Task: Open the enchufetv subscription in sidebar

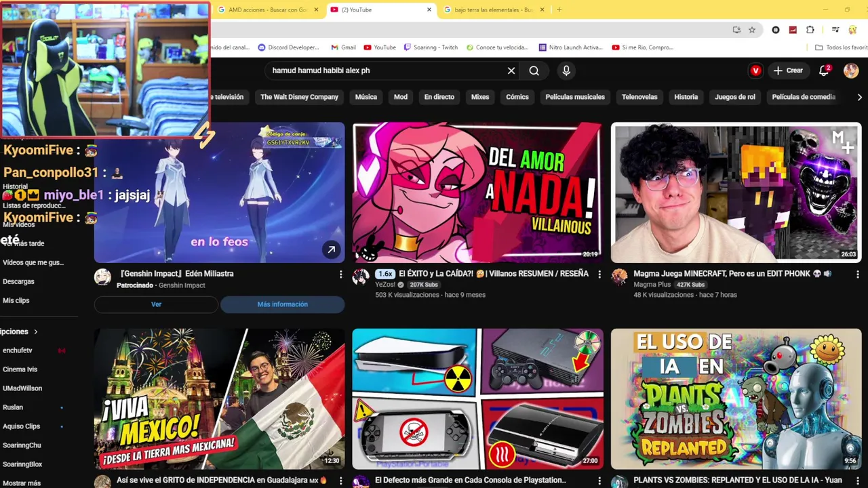Action: pos(18,350)
